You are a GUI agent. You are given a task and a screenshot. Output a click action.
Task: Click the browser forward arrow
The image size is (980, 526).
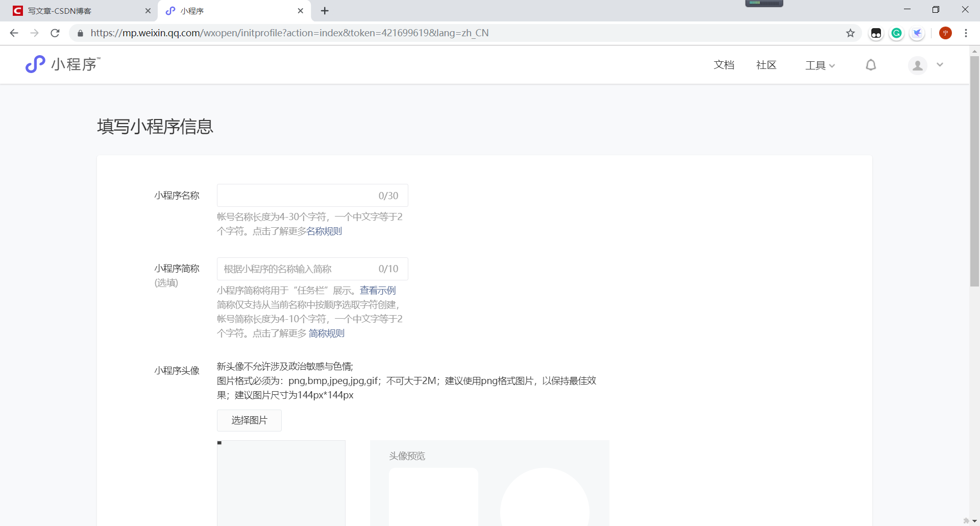point(34,33)
